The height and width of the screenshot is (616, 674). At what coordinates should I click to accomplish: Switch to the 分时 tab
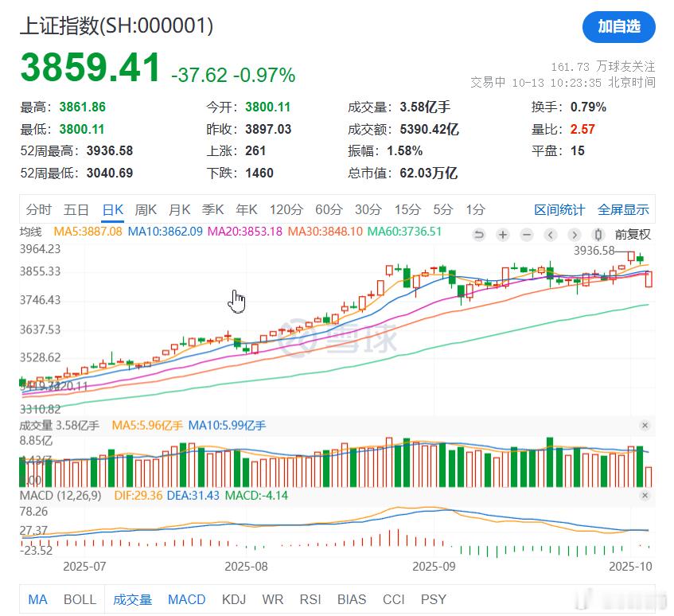(x=39, y=210)
